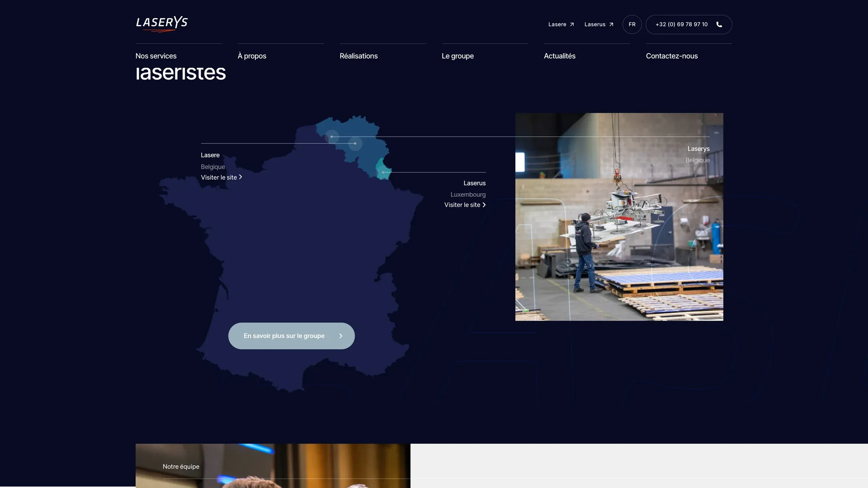
Task: Click the Luxembourg map marker dot
Action: coord(383,172)
